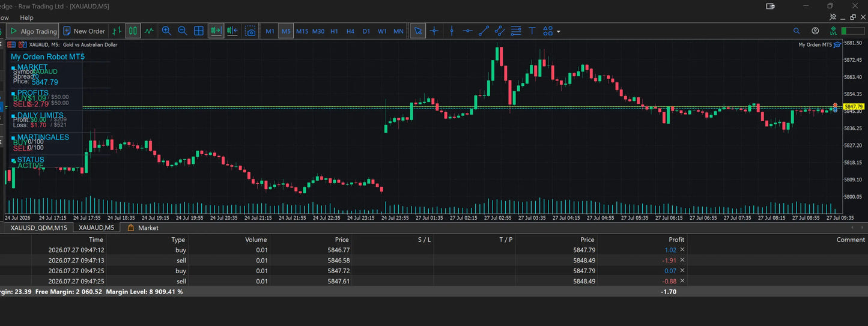The image size is (868, 326).
Task: Select the W1 timeframe
Action: (x=382, y=31)
